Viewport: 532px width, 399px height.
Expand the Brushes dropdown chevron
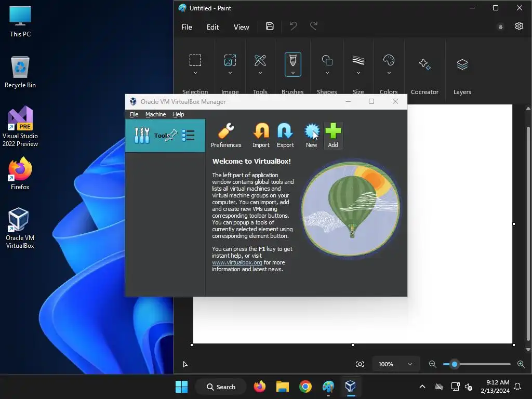click(293, 73)
